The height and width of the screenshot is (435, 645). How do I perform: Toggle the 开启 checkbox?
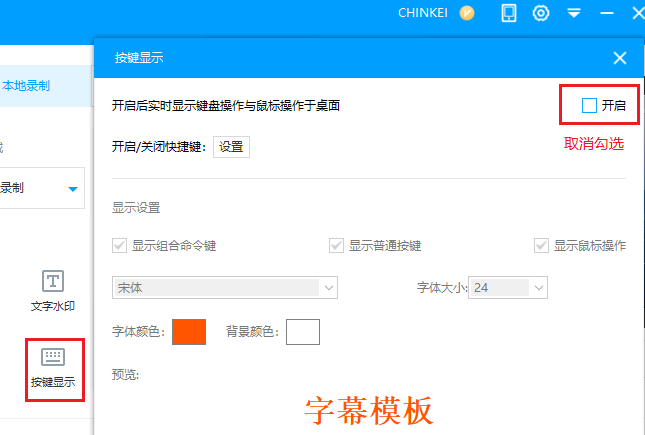[x=589, y=105]
